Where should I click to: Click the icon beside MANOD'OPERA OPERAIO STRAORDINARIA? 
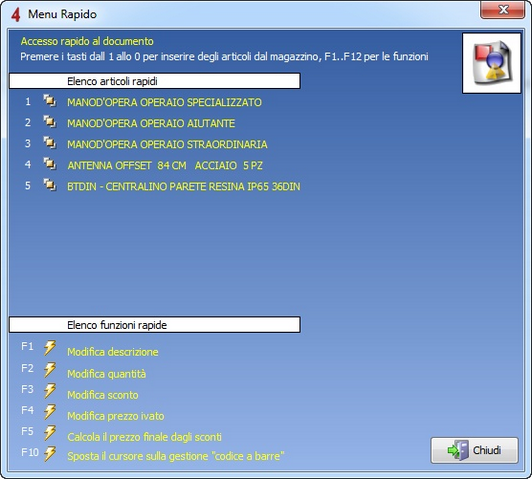point(50,142)
